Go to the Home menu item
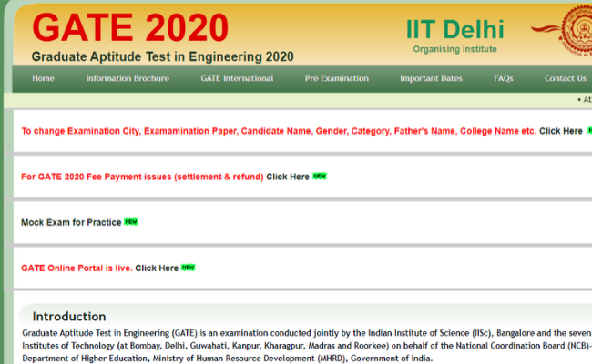 pyautogui.click(x=43, y=78)
